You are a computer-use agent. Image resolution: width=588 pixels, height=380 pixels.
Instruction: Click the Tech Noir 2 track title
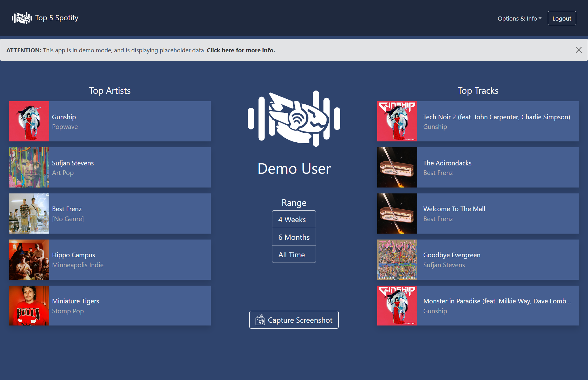pos(497,117)
